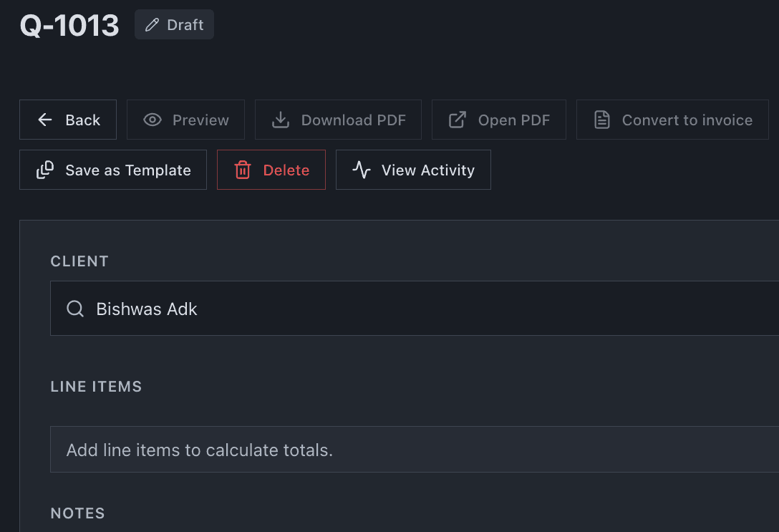The width and height of the screenshot is (779, 532).
Task: View activity history for the quote
Action: 413,170
